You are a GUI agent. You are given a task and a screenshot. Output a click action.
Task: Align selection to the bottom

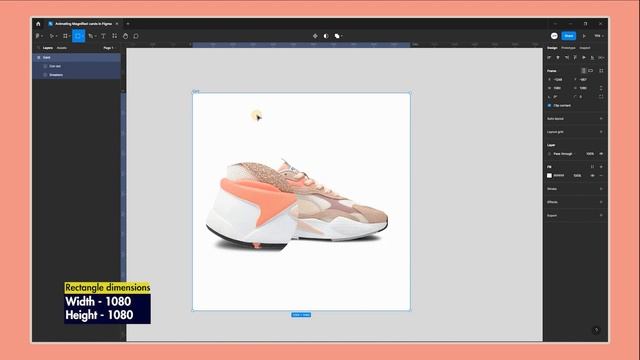(x=592, y=58)
